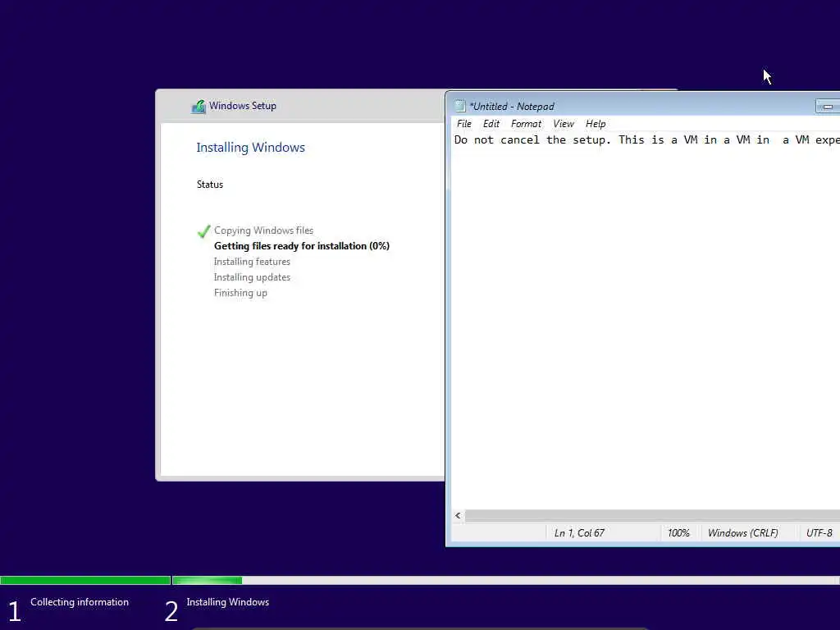Click the Collecting information progress bar
840x630 pixels.
tap(85, 580)
